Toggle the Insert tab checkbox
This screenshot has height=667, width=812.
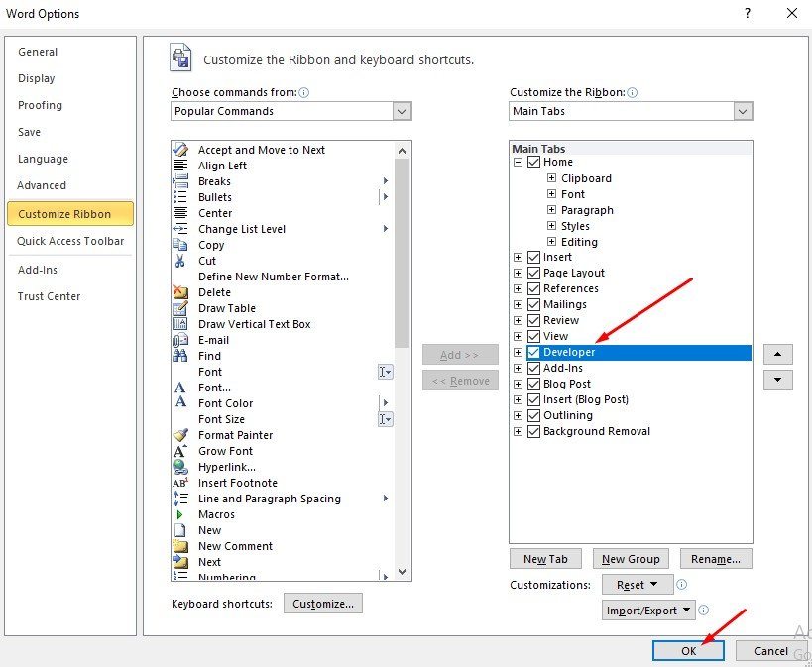tap(534, 257)
